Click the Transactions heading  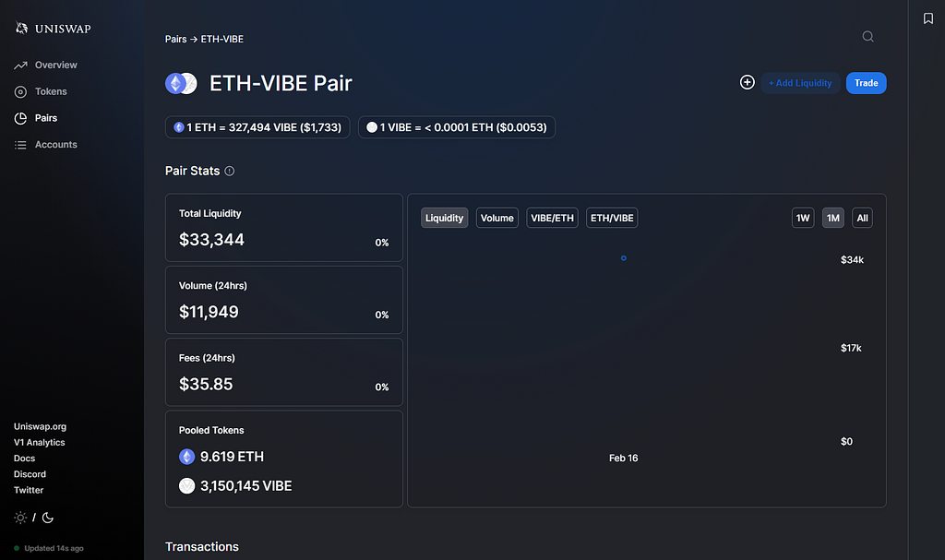click(202, 547)
